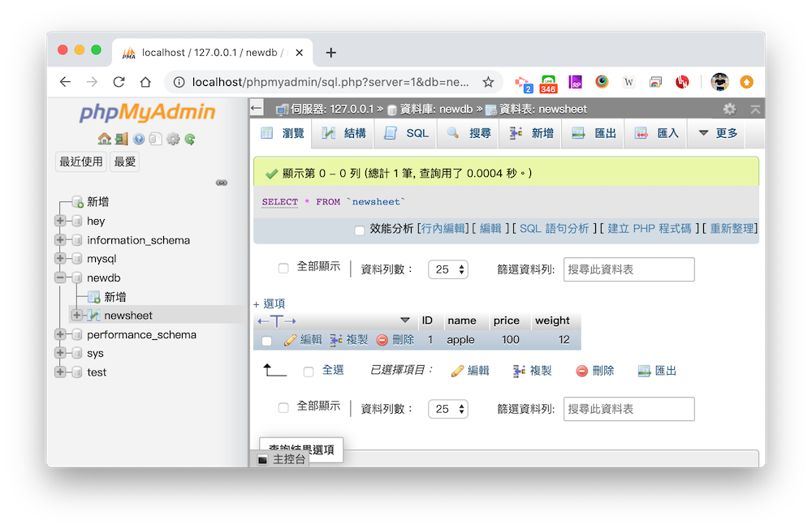Open the 新增 insert tab
Image resolution: width=812 pixels, height=529 pixels.
(531, 134)
